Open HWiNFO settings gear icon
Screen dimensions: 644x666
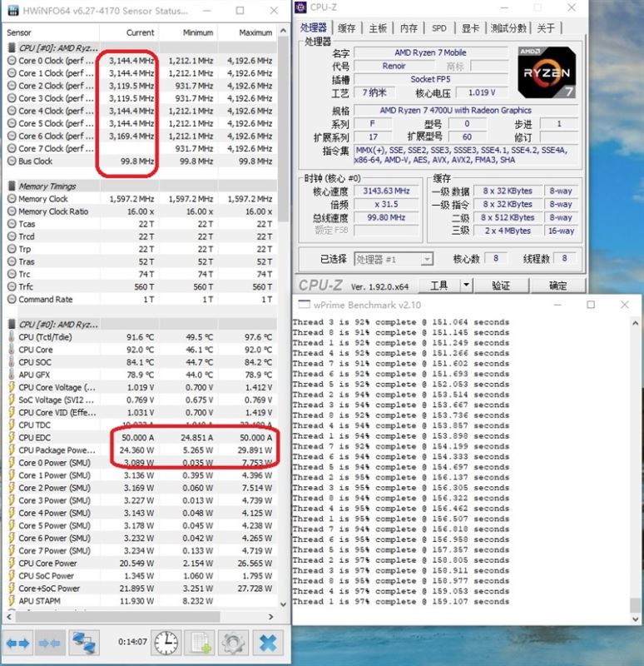(233, 643)
